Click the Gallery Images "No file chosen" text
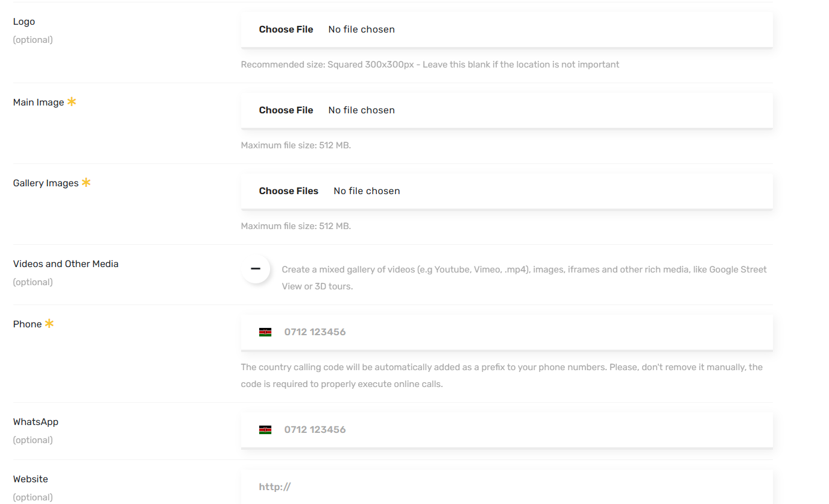This screenshot has width=829, height=504. click(x=367, y=191)
